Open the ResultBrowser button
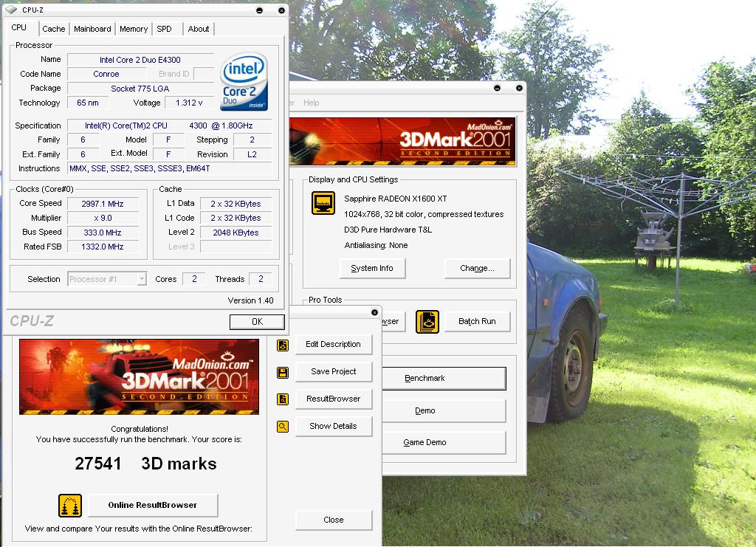This screenshot has width=756, height=547. coord(333,399)
